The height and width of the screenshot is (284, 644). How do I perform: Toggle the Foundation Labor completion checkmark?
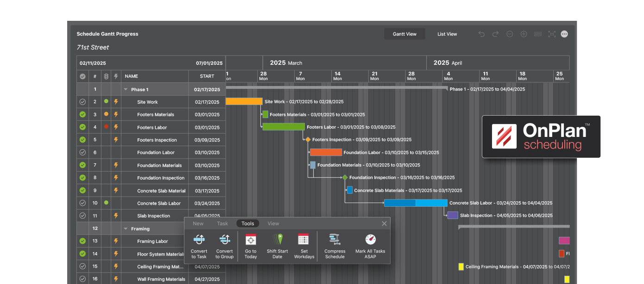click(82, 152)
